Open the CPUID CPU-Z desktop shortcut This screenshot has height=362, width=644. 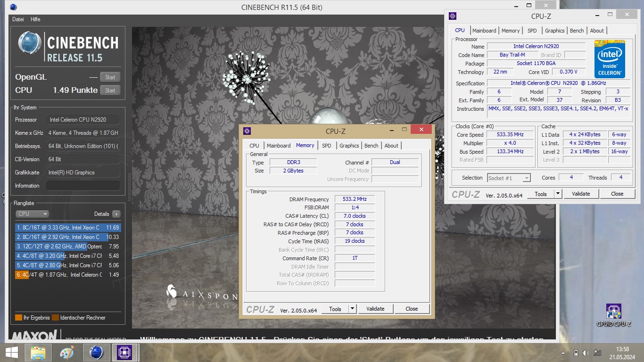(x=613, y=315)
